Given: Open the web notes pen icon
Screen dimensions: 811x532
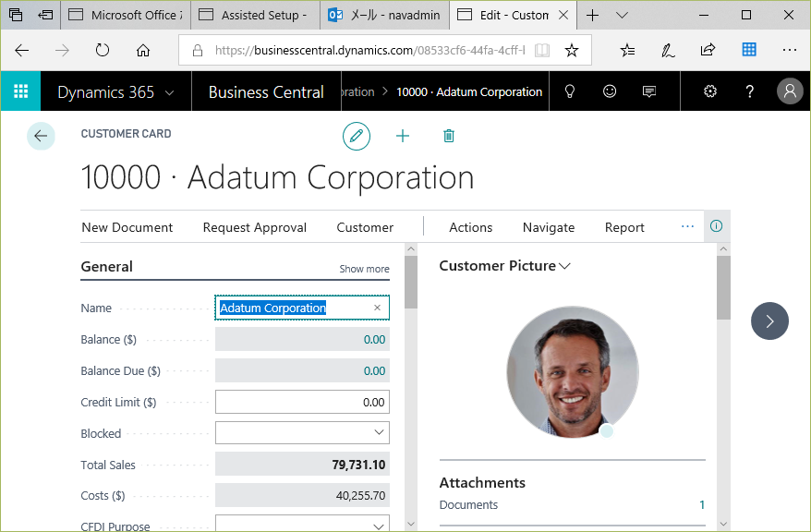Looking at the screenshot, I should (668, 50).
